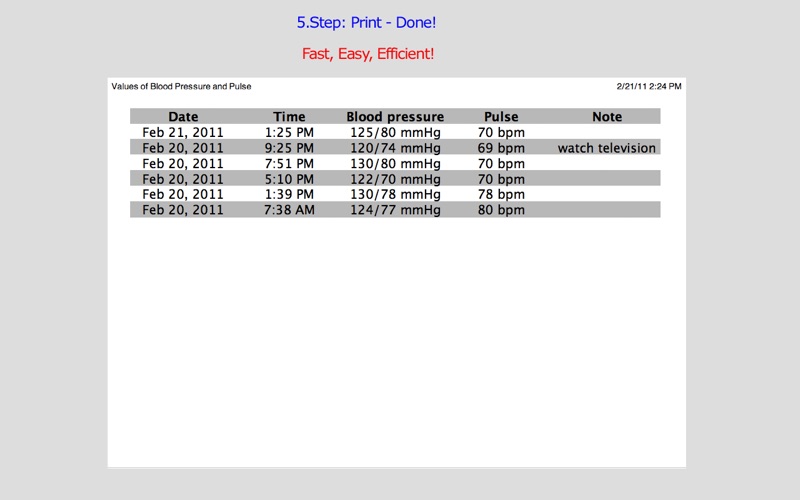Image resolution: width=800 pixels, height=500 pixels.
Task: Click the '7:51 PM' time cell
Action: coord(289,164)
